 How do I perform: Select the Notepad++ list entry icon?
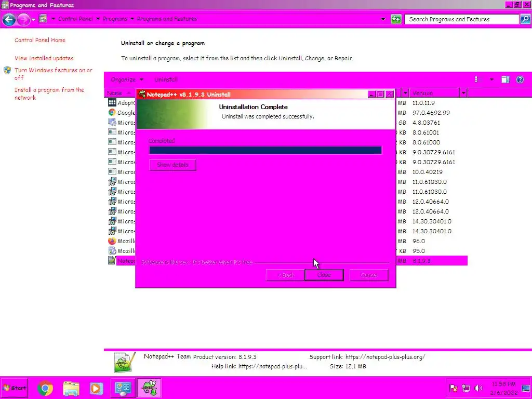pos(112,261)
